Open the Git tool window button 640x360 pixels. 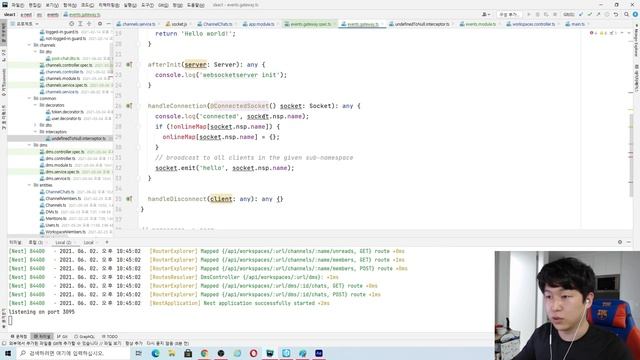click(62, 337)
